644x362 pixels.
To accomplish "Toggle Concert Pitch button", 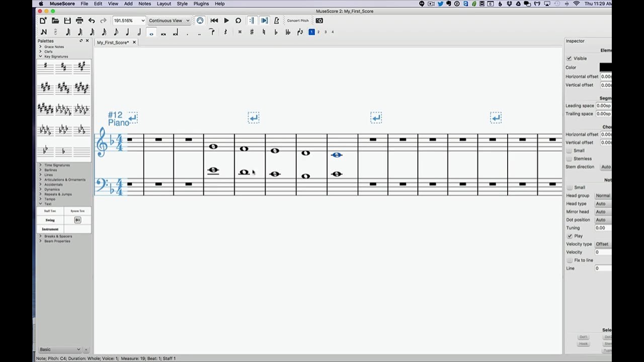I will [x=298, y=21].
